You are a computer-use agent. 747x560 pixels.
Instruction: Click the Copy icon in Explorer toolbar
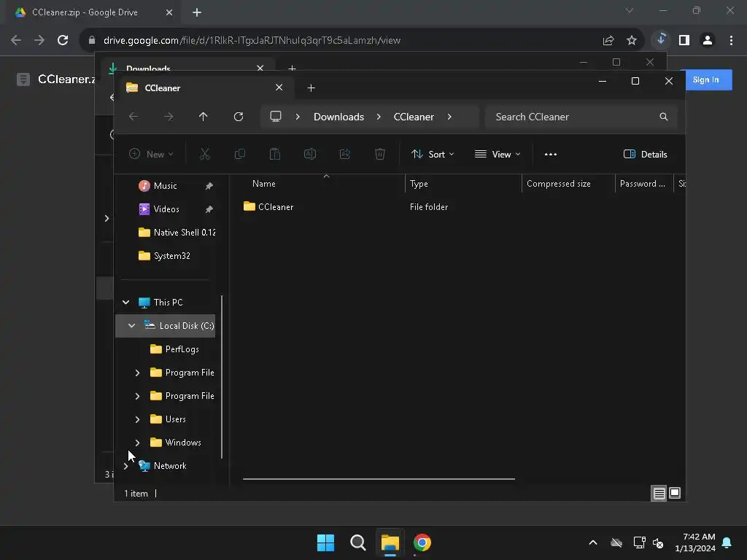click(x=239, y=154)
